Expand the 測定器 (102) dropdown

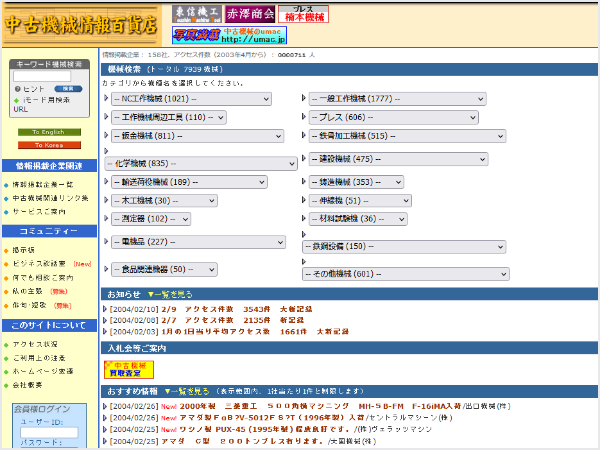tap(151, 219)
